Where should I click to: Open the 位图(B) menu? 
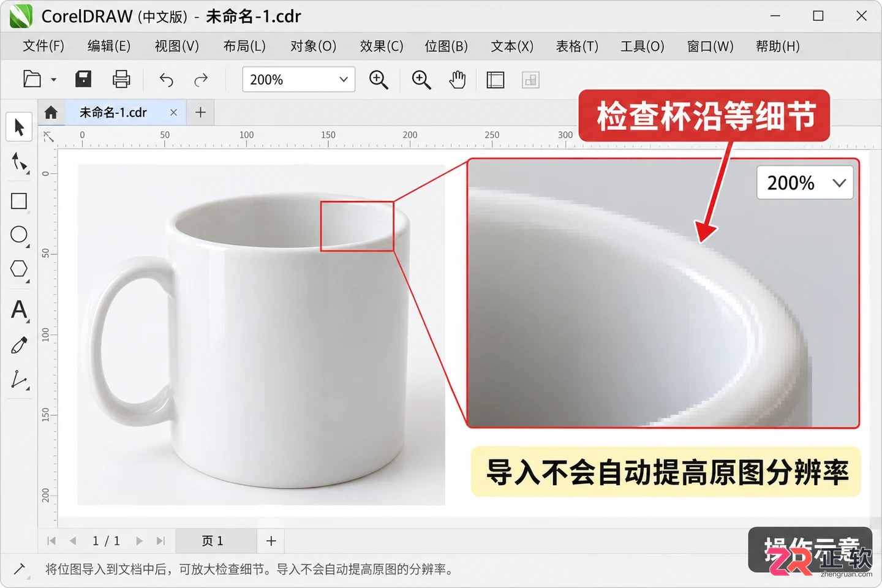447,47
